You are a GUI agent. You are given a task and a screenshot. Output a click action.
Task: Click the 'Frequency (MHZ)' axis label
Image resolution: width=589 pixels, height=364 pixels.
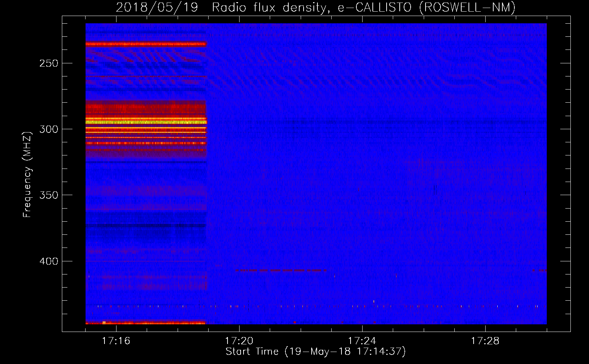point(27,174)
